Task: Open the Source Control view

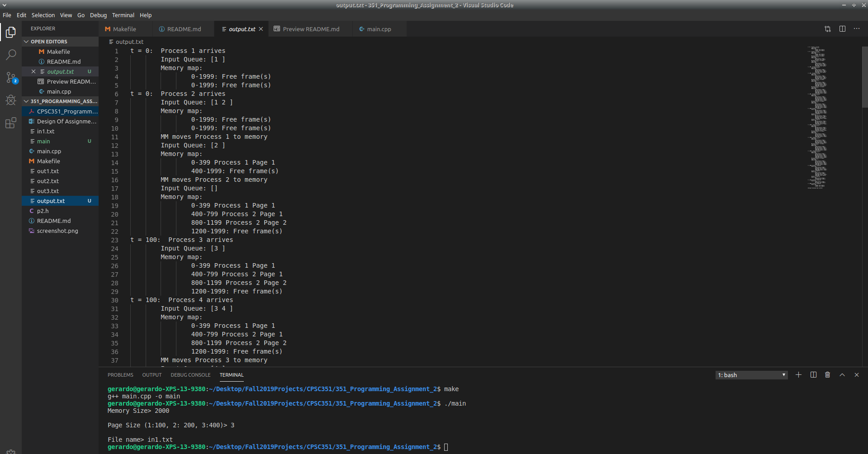Action: 11,77
